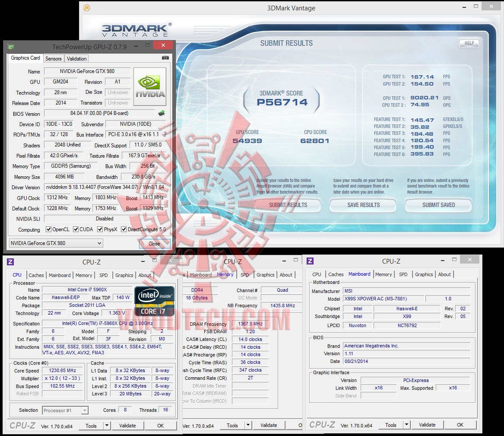
Task: Open About tab in Mainboard CPU-Z window
Action: [x=444, y=274]
